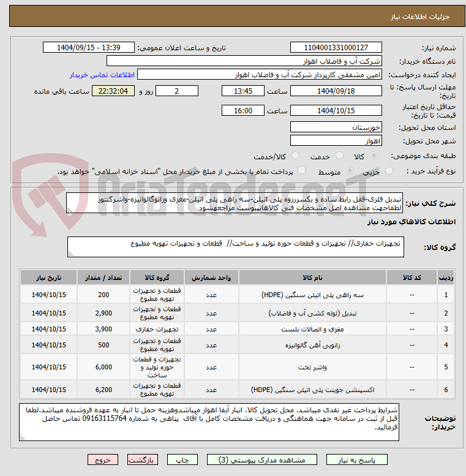This screenshot has height=476, width=466.
Task: Click the گروه کالا textarea
Action: pos(236,247)
